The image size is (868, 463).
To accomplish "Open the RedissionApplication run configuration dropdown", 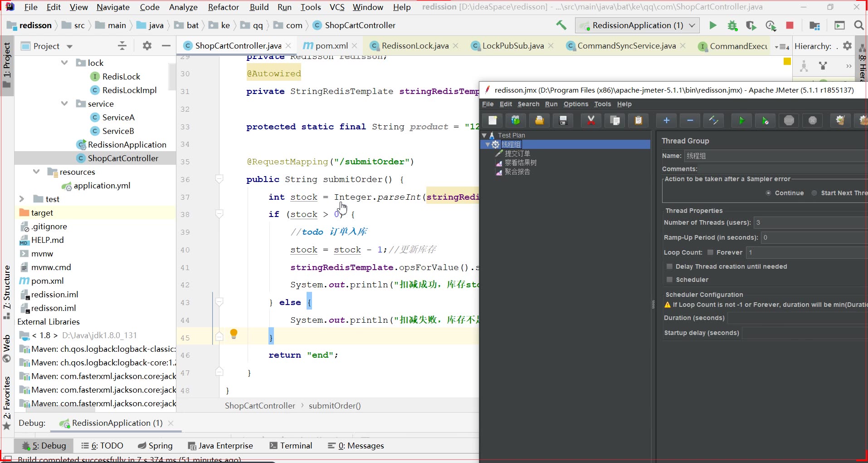I will click(x=637, y=25).
